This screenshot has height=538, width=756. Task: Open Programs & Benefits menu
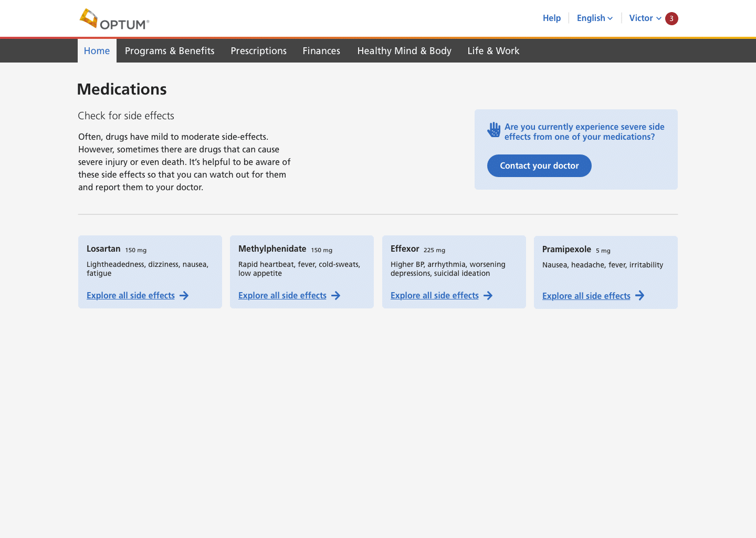pos(170,51)
